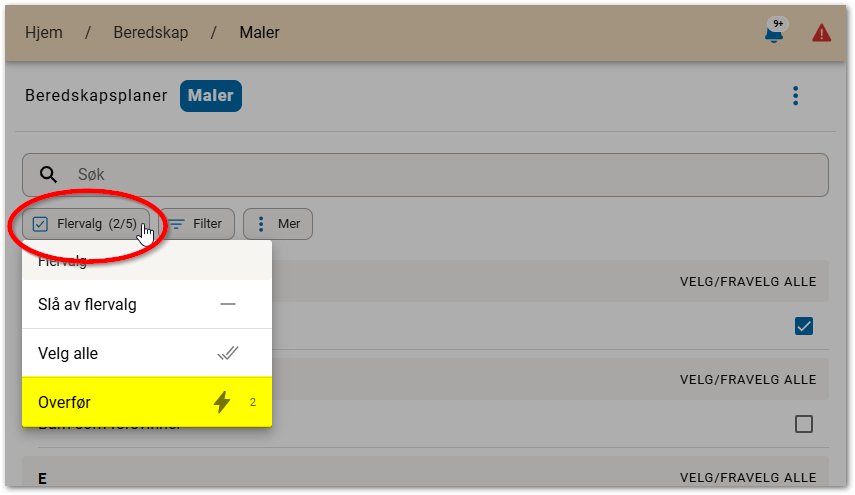Click the double-checkmark icon on Velg alle
This screenshot has width=855, height=495.
(228, 353)
